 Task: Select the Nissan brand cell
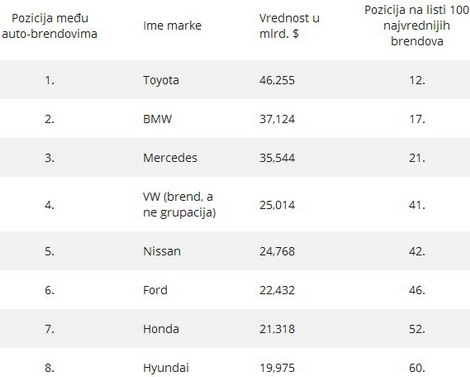tap(162, 251)
